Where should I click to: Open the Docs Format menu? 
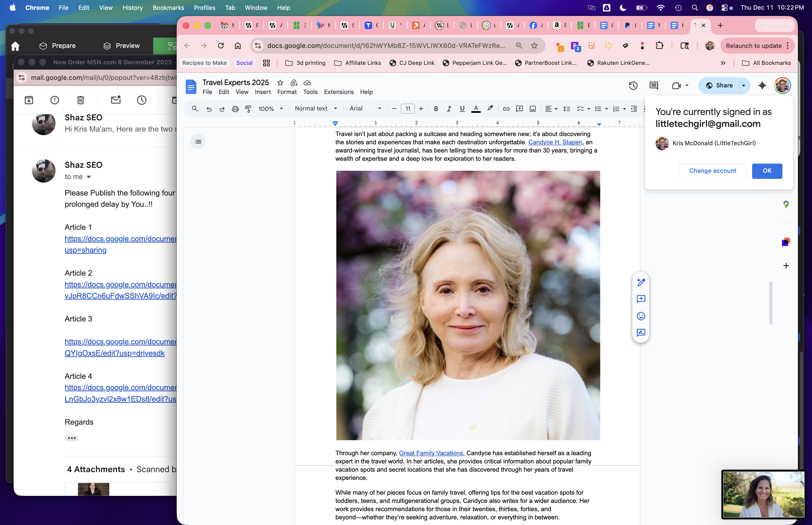pos(287,92)
